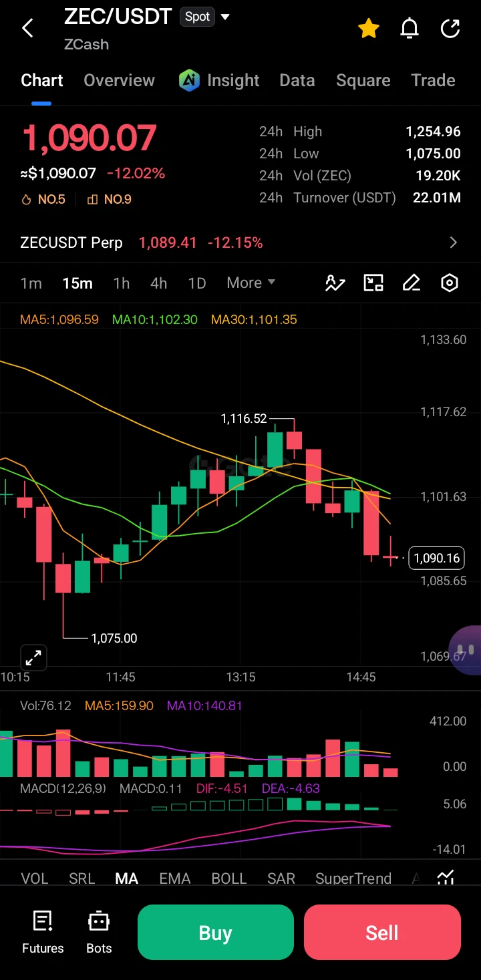This screenshot has width=481, height=980.
Task: Tap the share icon at top right
Action: point(450,28)
